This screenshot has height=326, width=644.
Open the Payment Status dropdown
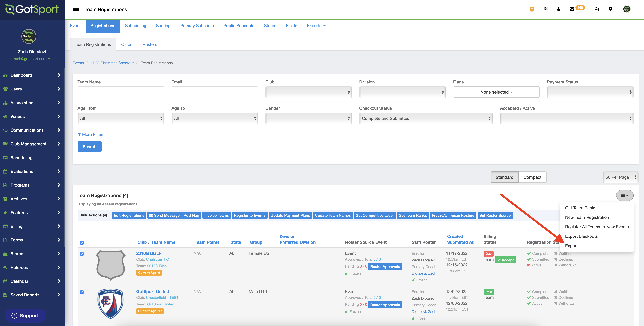(590, 92)
